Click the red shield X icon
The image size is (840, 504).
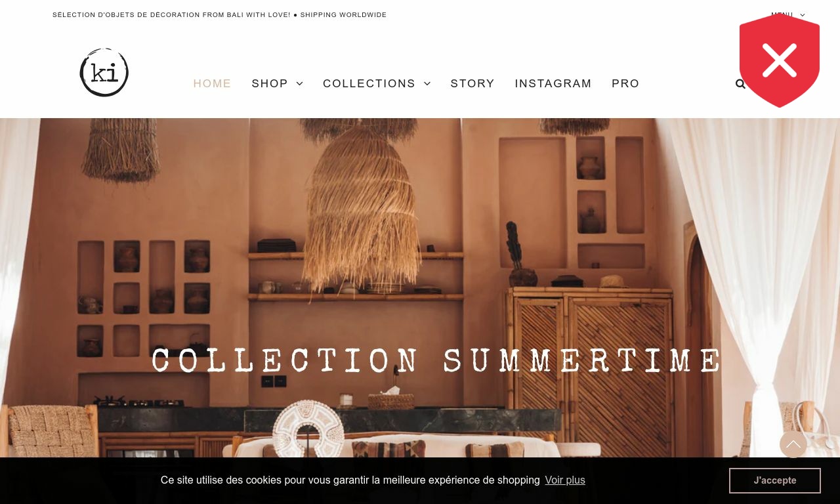tap(780, 60)
